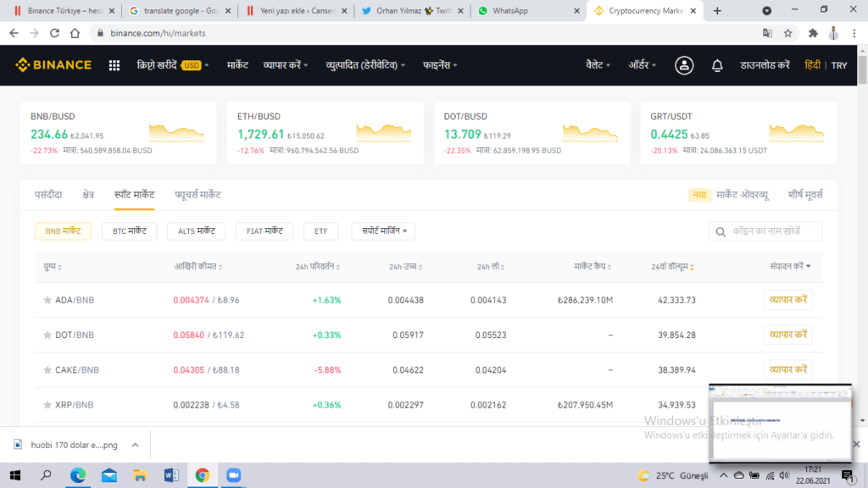The width and height of the screenshot is (868, 488).
Task: Expand the derivatives menu
Action: tap(365, 65)
